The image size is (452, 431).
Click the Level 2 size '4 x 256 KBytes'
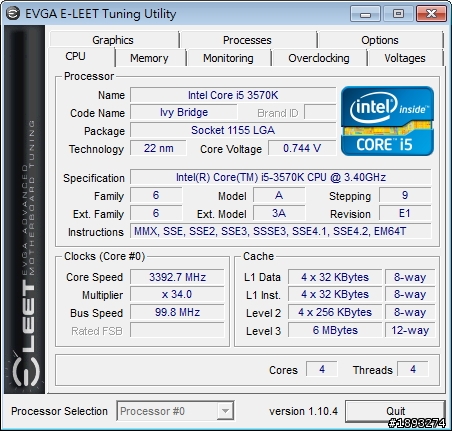click(335, 312)
